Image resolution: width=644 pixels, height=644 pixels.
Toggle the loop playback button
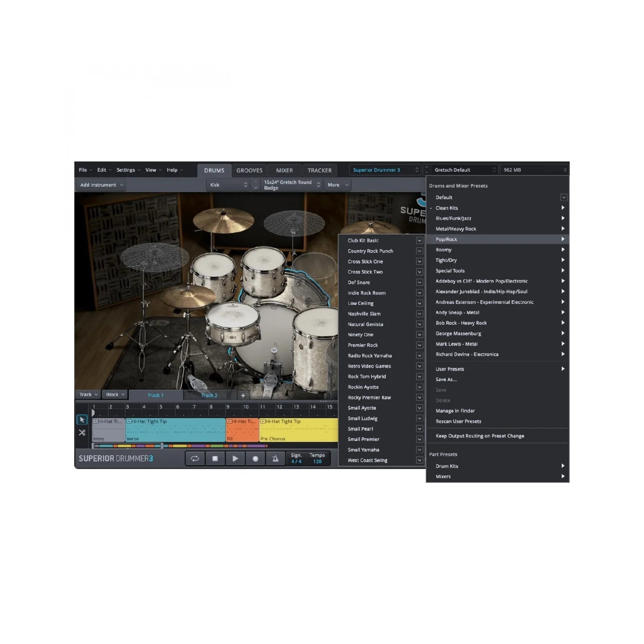195,459
